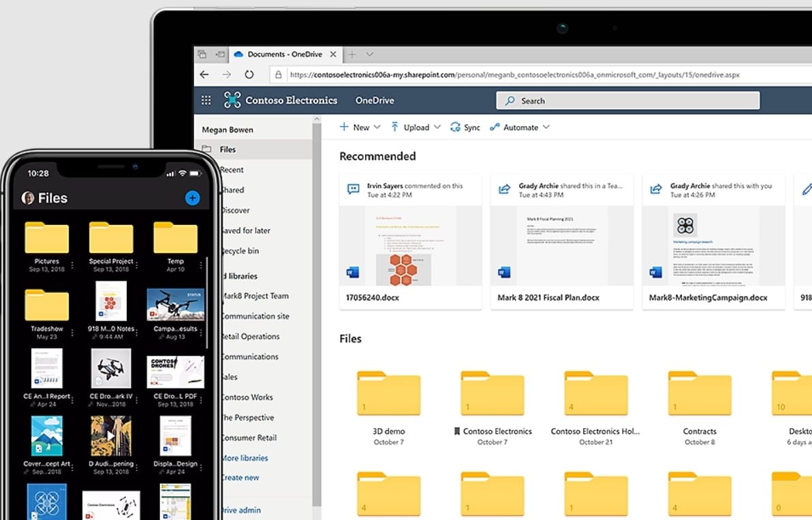Open the 17056240.docx document preview
The image size is (812, 520).
click(411, 246)
